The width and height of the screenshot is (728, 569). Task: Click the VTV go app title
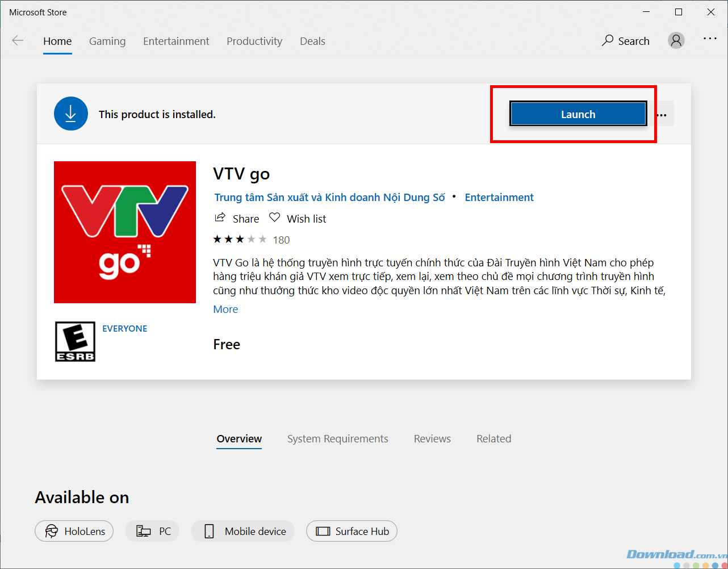pyautogui.click(x=241, y=174)
